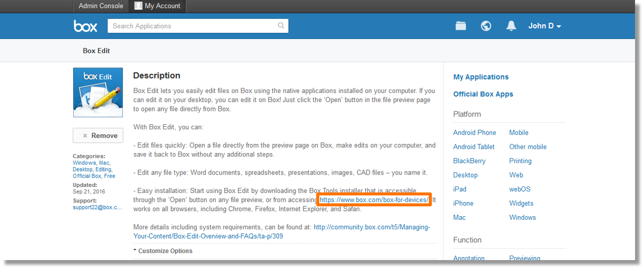
Task: Click the Platform heading in sidebar
Action: point(467,114)
